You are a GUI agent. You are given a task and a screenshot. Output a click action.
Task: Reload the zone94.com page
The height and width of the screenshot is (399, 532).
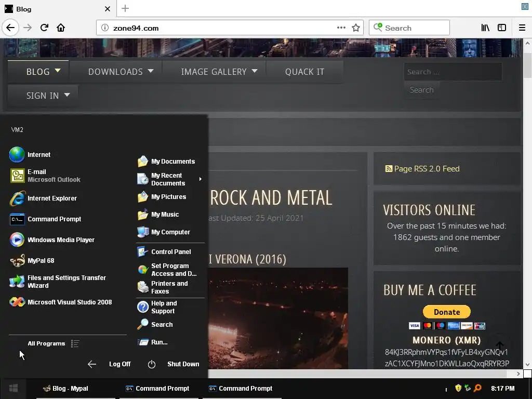pos(44,28)
